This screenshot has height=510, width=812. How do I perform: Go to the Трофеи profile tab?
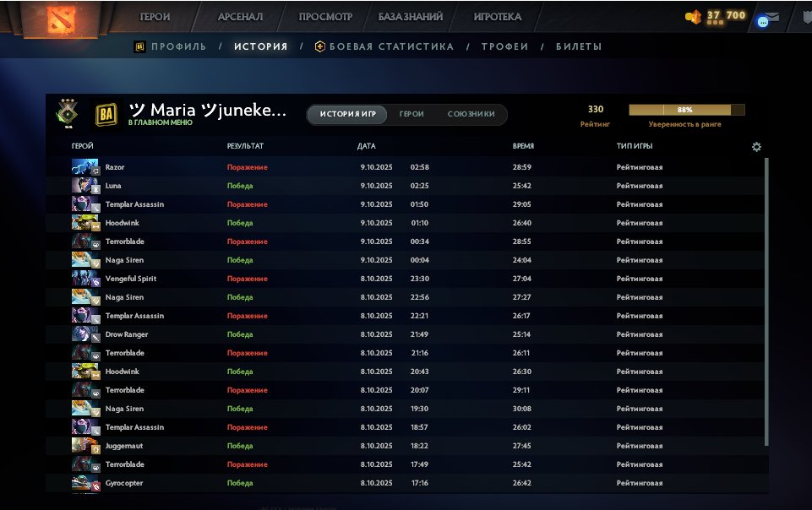pos(504,47)
